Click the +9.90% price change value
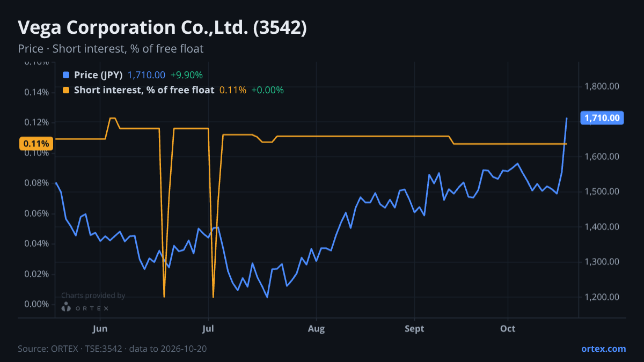The width and height of the screenshot is (644, 362). 186,75
